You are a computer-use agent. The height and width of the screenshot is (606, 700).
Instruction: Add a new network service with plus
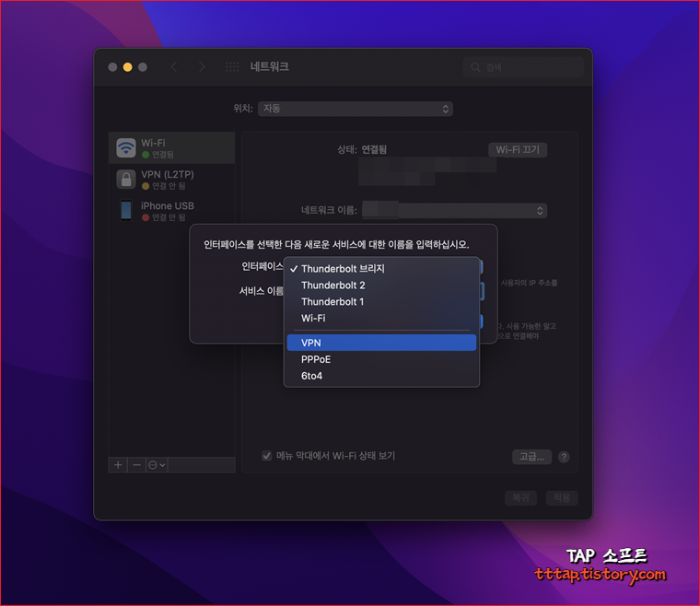coord(118,465)
